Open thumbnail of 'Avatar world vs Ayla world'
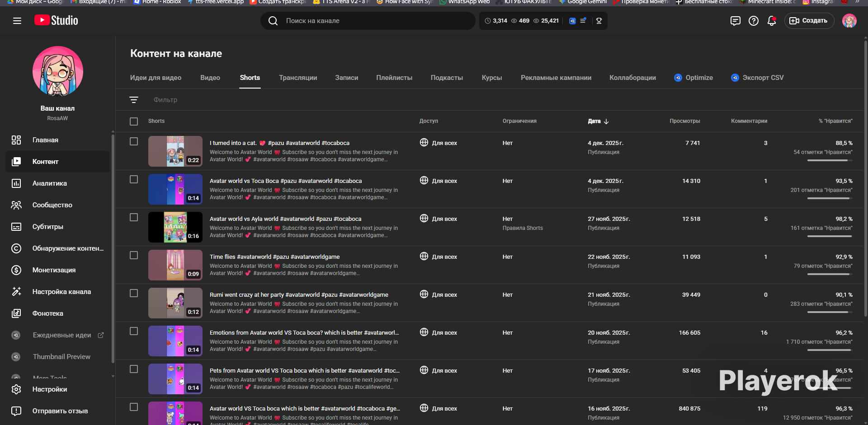The height and width of the screenshot is (425, 868). coord(175,227)
